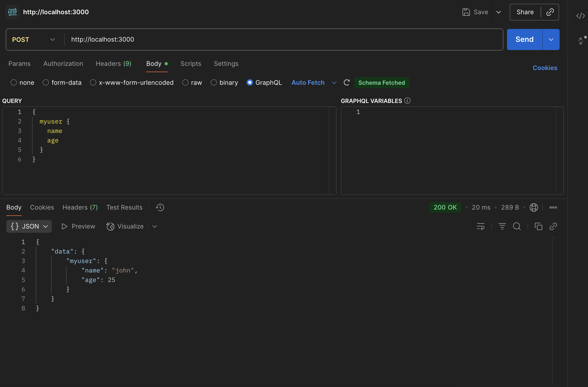Click the HTTP request type icon
The width and height of the screenshot is (588, 387).
click(x=12, y=12)
